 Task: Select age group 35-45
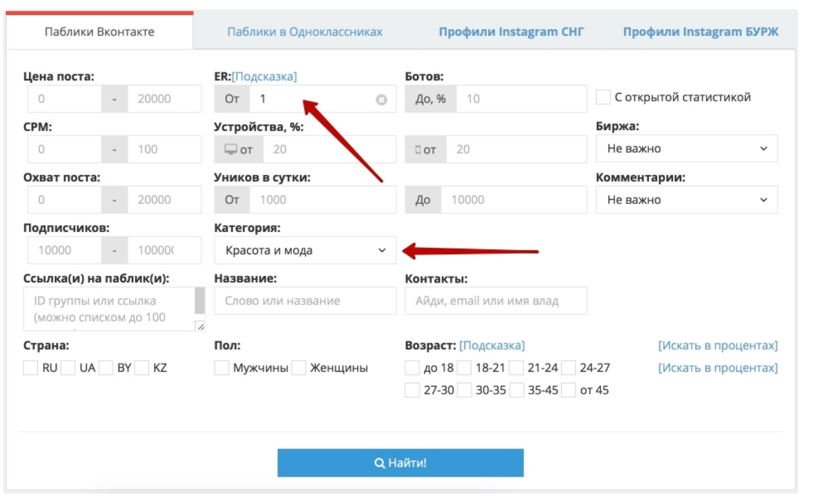pyautogui.click(x=516, y=390)
